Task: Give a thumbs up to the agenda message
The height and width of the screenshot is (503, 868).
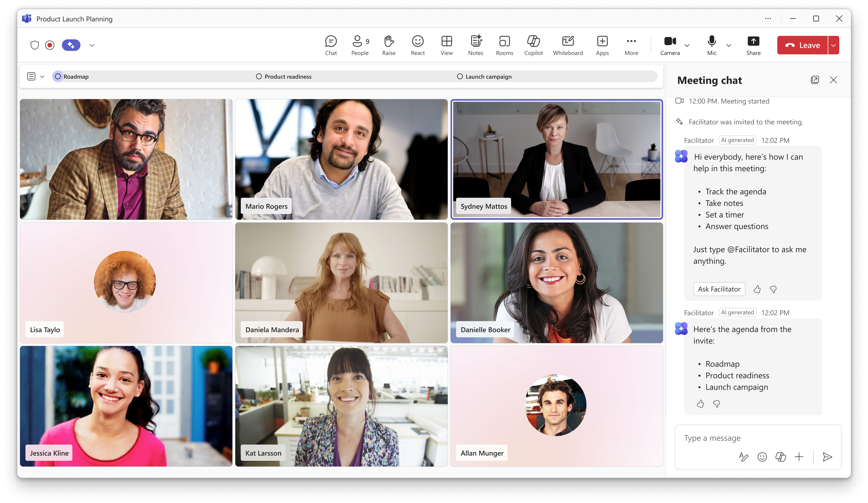Action: [700, 404]
